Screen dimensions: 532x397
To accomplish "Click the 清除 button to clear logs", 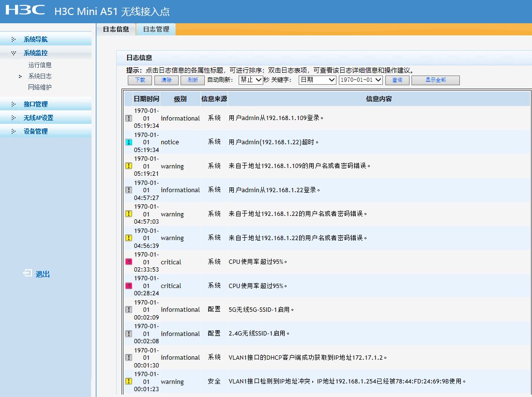I will point(166,80).
